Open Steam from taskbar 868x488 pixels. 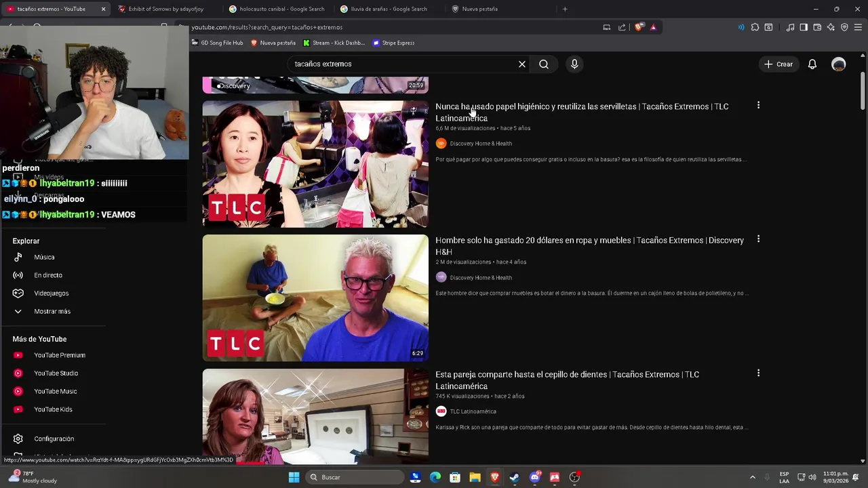pyautogui.click(x=515, y=477)
